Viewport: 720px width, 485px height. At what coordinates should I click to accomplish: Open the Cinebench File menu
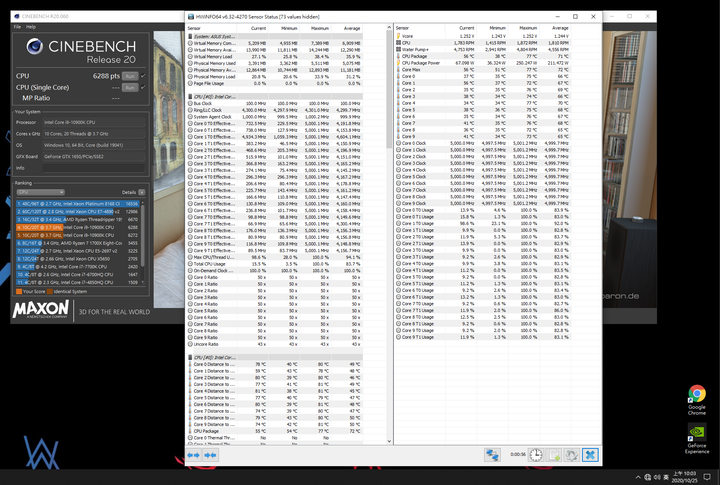[x=17, y=27]
